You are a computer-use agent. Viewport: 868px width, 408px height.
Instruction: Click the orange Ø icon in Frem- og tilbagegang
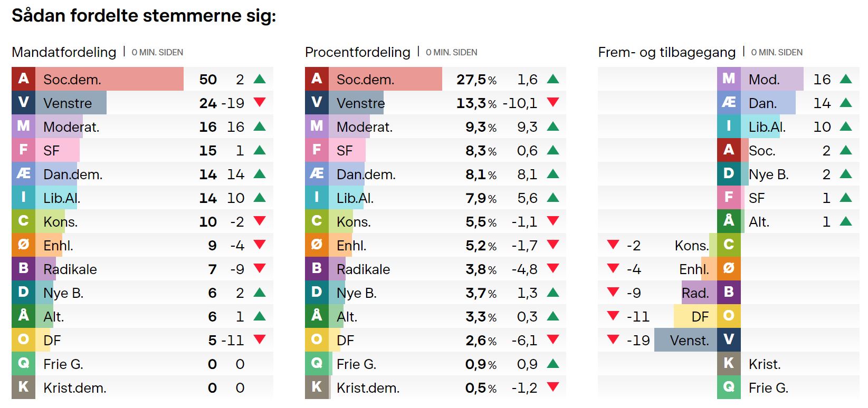729,269
